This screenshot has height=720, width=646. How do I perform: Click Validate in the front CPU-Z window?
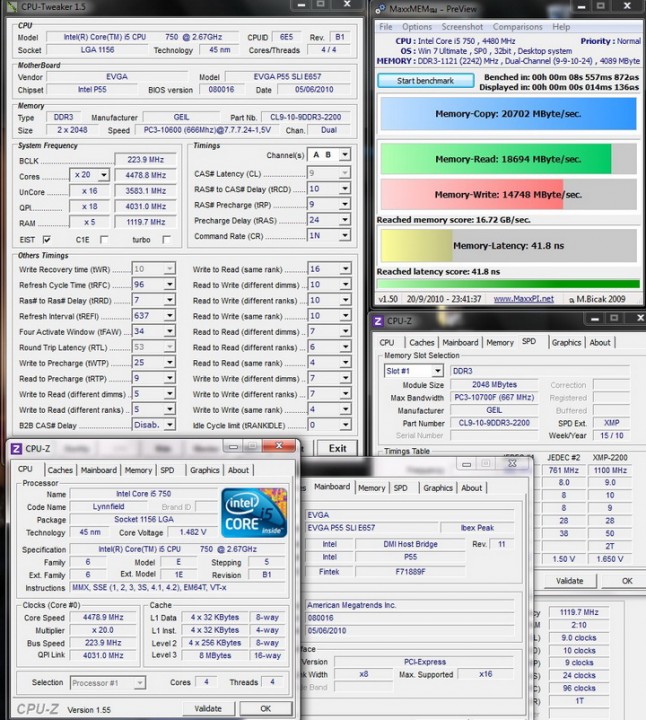click(x=208, y=709)
